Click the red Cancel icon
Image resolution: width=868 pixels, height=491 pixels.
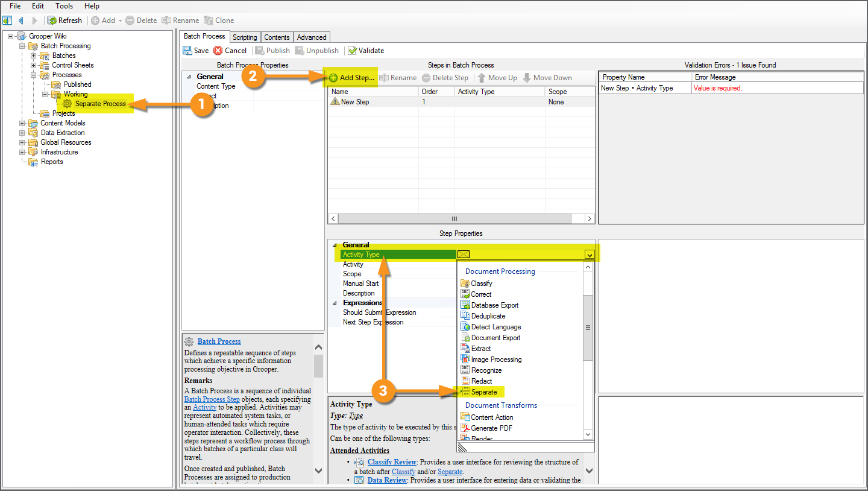point(218,51)
